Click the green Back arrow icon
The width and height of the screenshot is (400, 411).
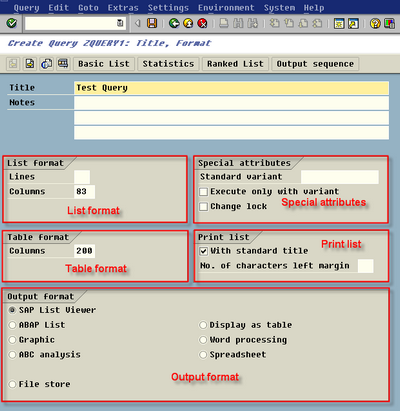click(174, 23)
